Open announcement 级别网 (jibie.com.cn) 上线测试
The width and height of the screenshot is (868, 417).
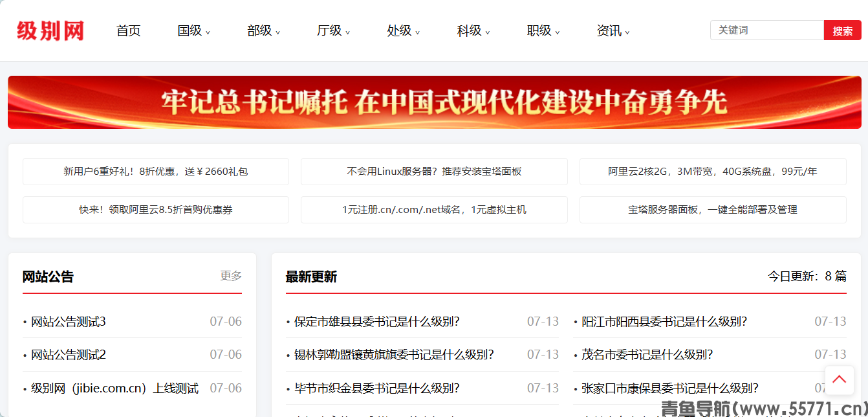[115, 389]
